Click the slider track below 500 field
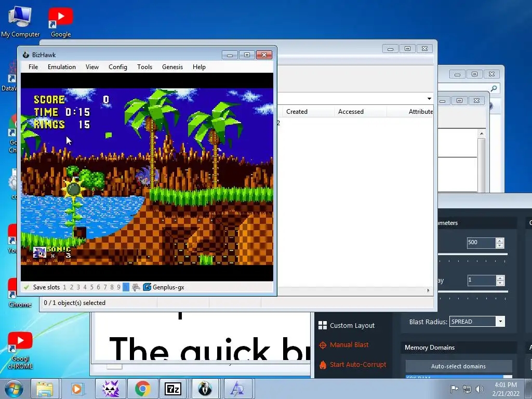The image size is (532, 399). pyautogui.click(x=472, y=254)
